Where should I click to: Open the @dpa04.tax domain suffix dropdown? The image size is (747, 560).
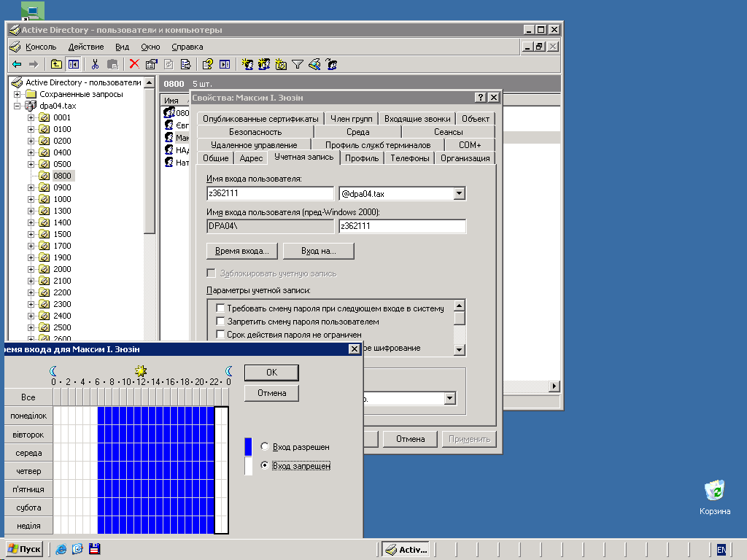point(460,194)
